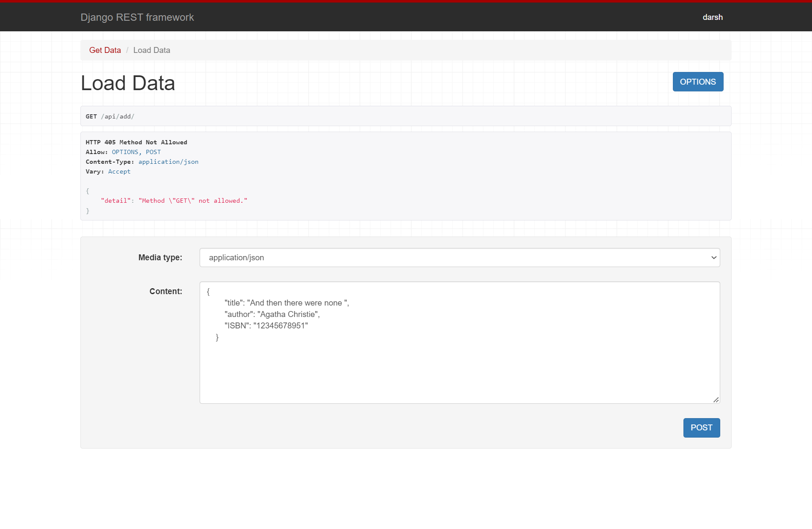Open the darsh user menu
The width and height of the screenshot is (812, 529).
click(x=713, y=17)
